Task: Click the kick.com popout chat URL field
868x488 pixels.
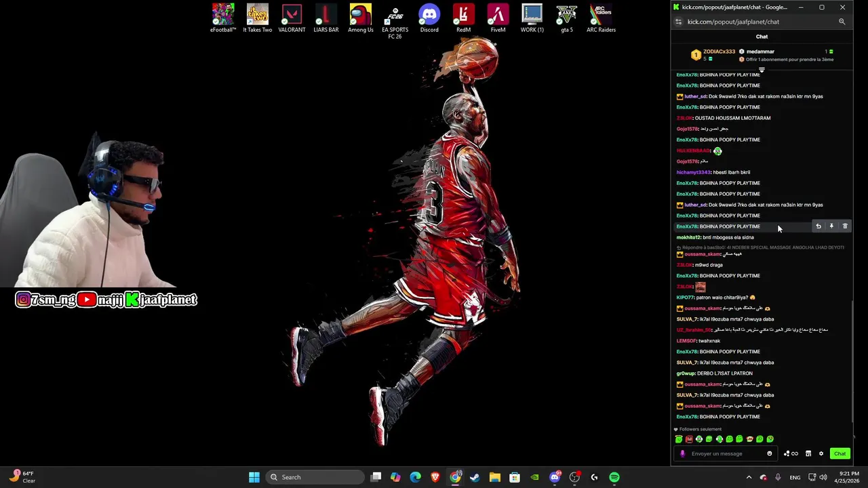Action: [733, 22]
